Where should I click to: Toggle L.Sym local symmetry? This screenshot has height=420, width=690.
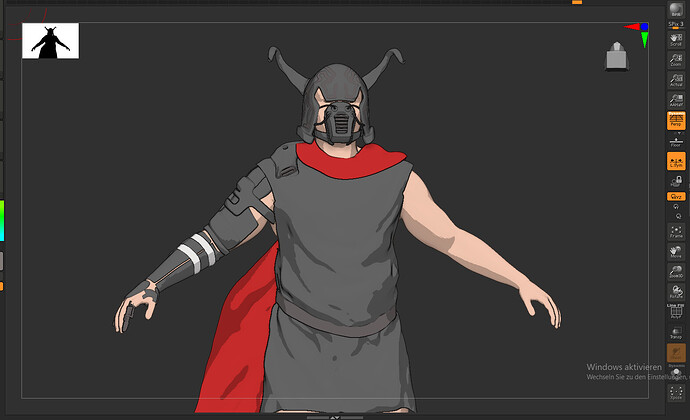[676, 162]
